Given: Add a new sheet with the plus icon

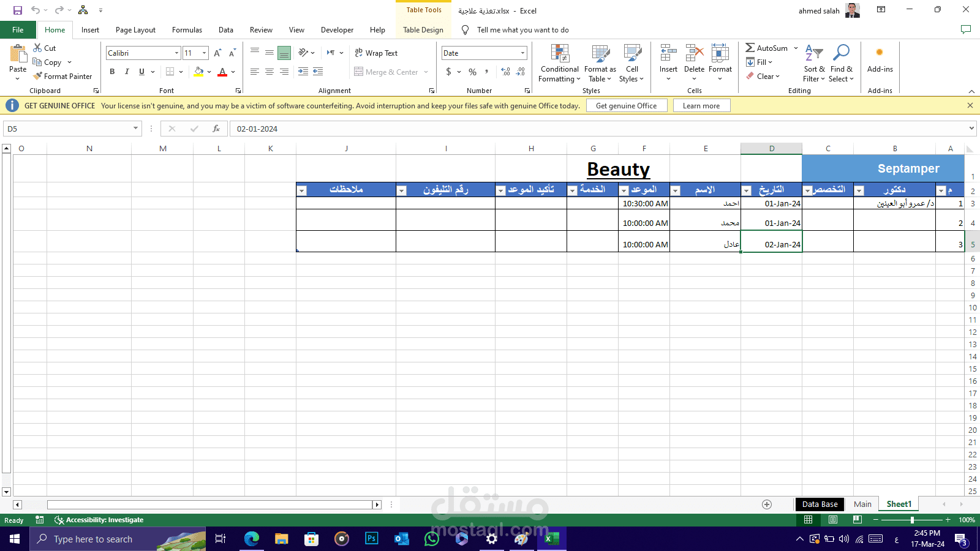Looking at the screenshot, I should click(767, 504).
